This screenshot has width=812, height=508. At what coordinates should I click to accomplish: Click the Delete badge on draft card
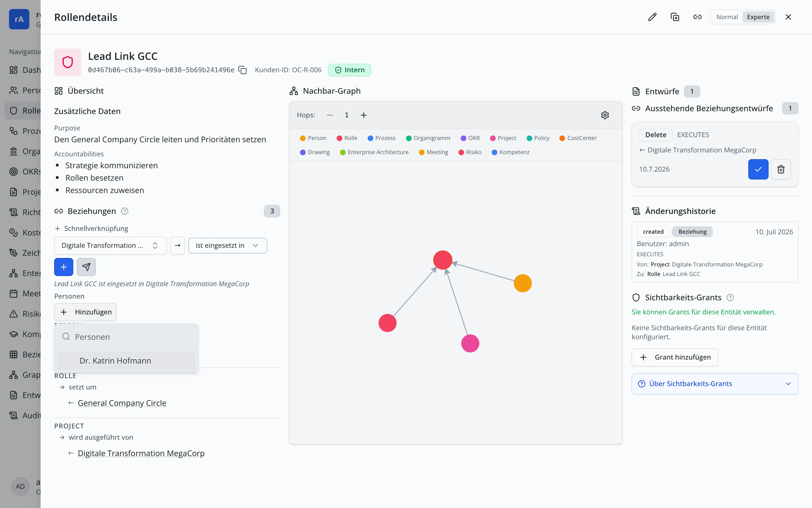click(656, 135)
